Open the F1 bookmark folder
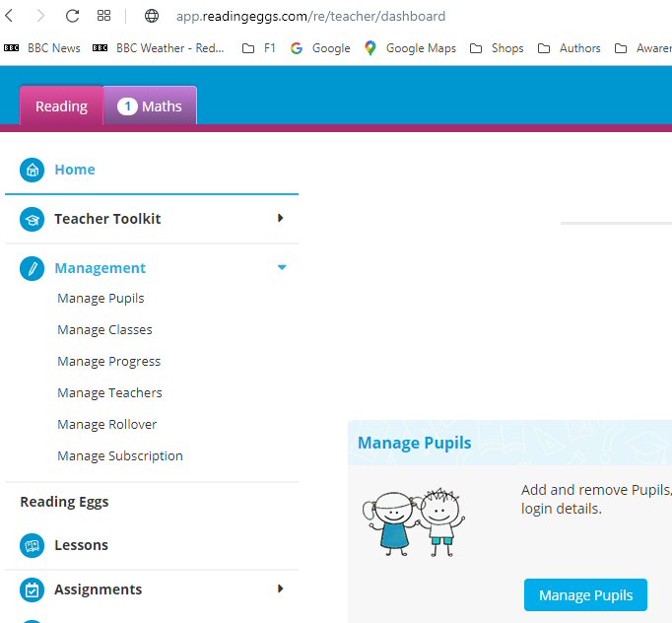672x623 pixels. coord(258,48)
